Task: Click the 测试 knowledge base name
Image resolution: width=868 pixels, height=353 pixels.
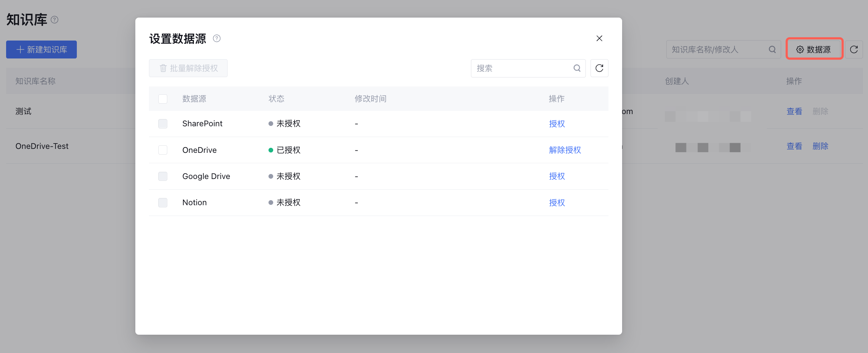Action: [23, 112]
